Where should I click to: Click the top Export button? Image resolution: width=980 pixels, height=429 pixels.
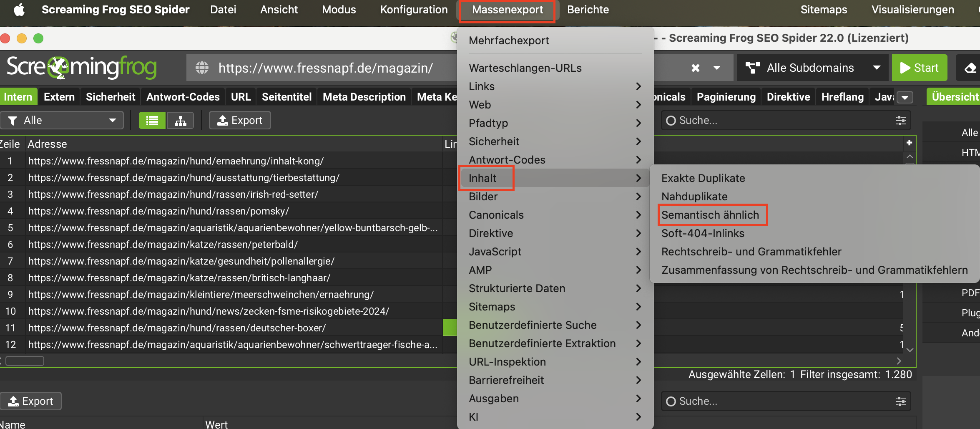240,121
